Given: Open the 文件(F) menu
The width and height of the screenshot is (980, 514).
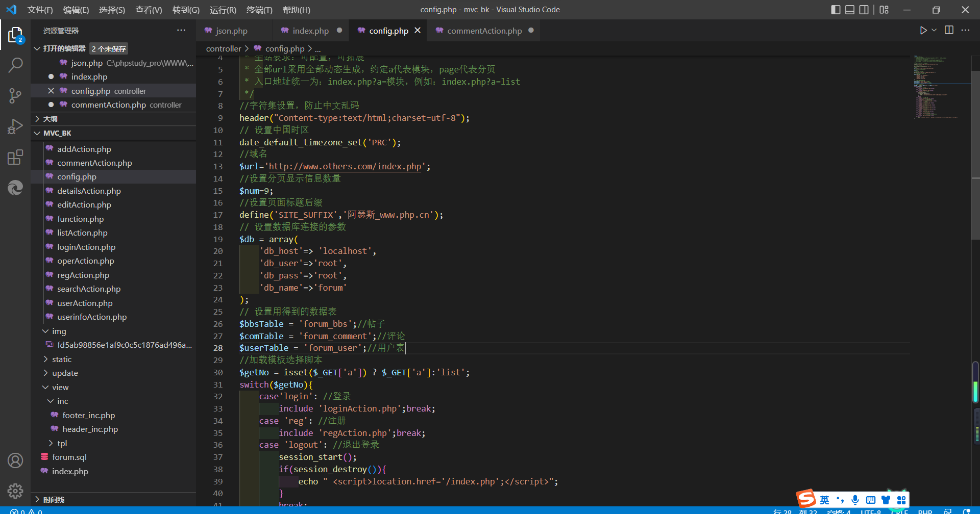Looking at the screenshot, I should [x=40, y=10].
